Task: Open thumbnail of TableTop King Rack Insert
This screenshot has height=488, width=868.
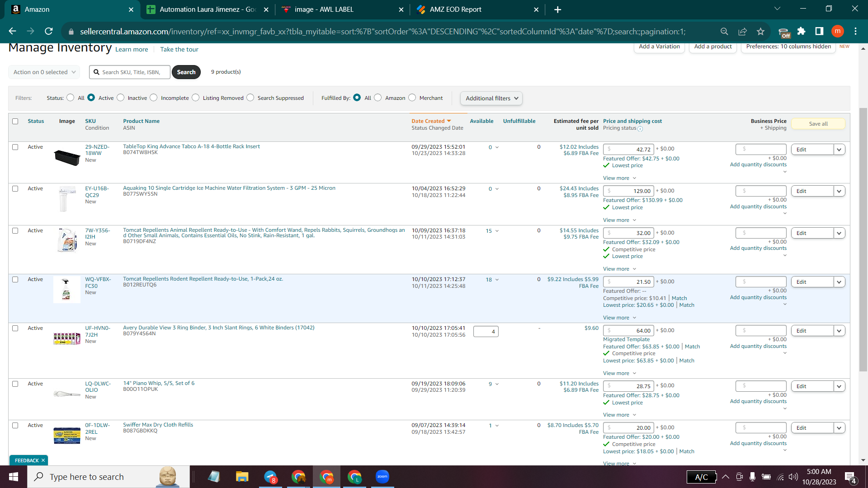Action: 67,157
